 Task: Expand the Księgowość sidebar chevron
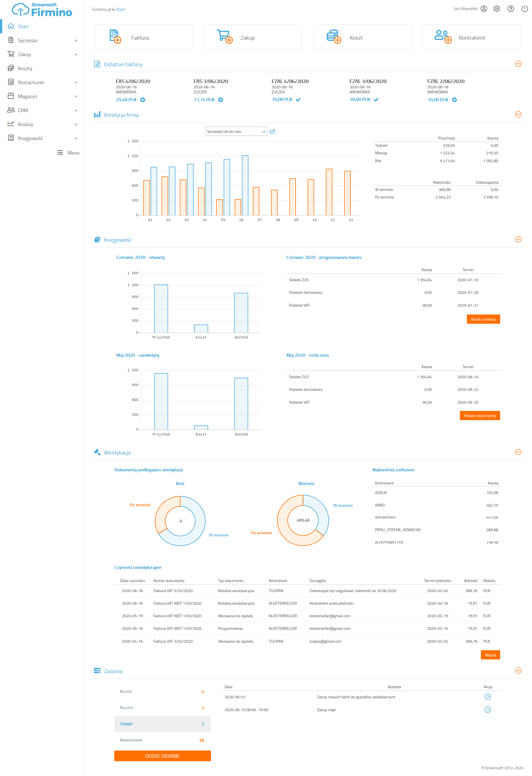(76, 138)
